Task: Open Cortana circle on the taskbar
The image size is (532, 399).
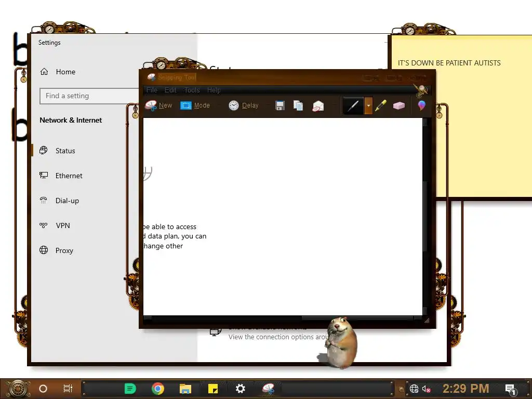Action: click(43, 389)
